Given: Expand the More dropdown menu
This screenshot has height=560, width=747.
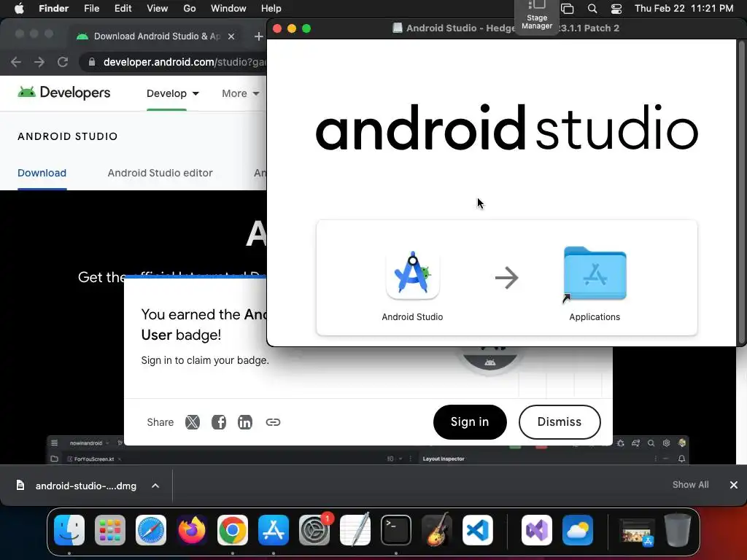Looking at the screenshot, I should (241, 93).
